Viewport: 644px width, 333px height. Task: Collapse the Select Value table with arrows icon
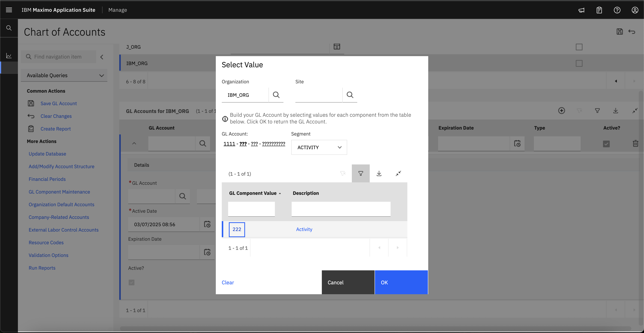pyautogui.click(x=398, y=173)
